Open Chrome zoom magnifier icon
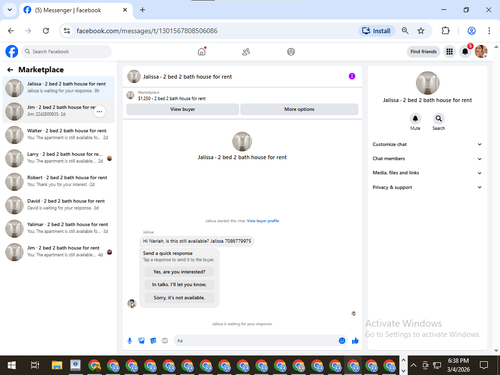 coord(405,31)
